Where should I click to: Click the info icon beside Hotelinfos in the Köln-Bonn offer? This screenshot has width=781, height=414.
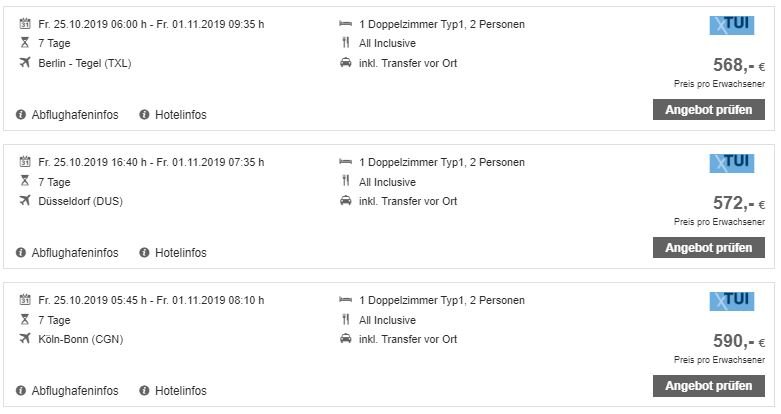click(144, 391)
